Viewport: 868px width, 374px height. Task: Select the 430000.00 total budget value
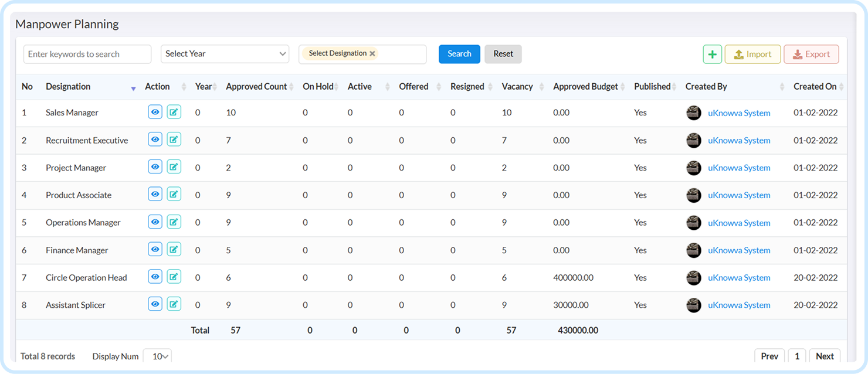578,330
